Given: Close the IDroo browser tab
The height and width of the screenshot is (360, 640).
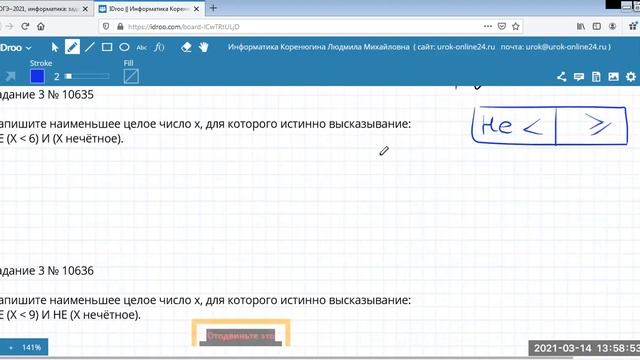Looking at the screenshot, I should 196,9.
